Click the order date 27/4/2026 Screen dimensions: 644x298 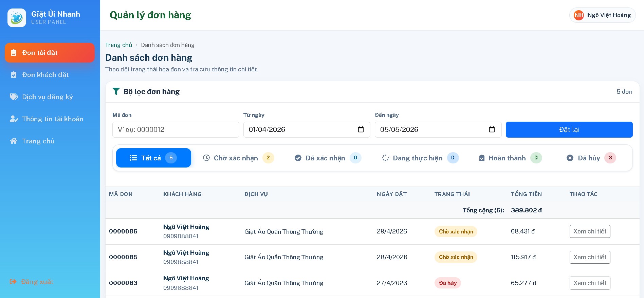[392, 283]
